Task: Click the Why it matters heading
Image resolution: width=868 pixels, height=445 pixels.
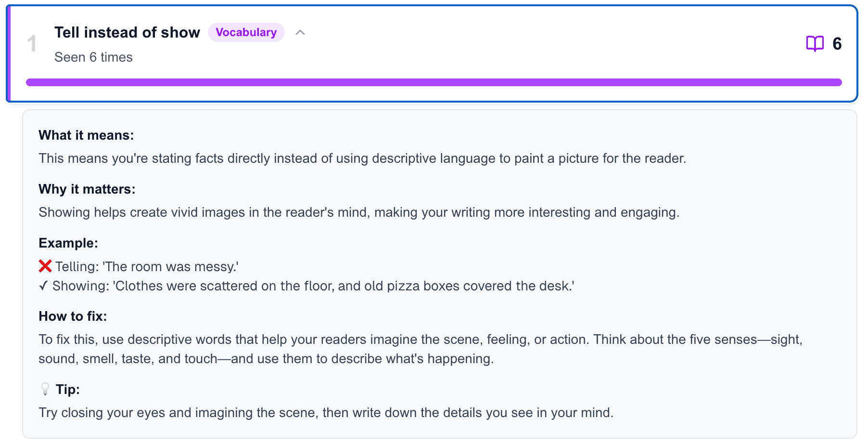Action: 87,189
